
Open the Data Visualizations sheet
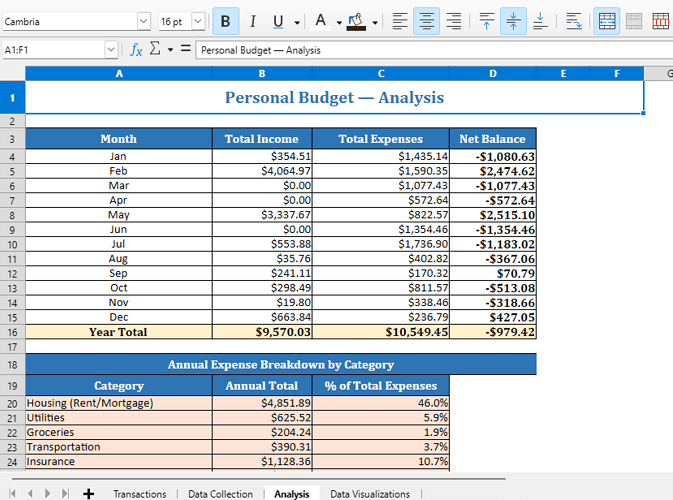pos(370,494)
